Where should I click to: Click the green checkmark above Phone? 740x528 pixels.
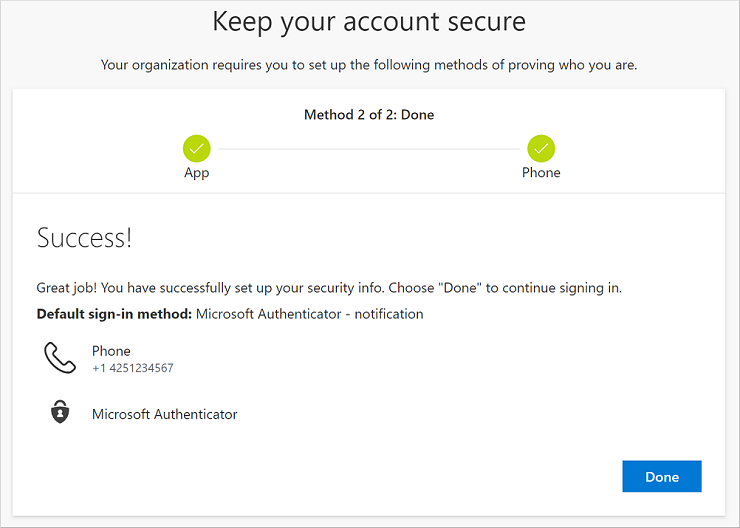point(541,149)
